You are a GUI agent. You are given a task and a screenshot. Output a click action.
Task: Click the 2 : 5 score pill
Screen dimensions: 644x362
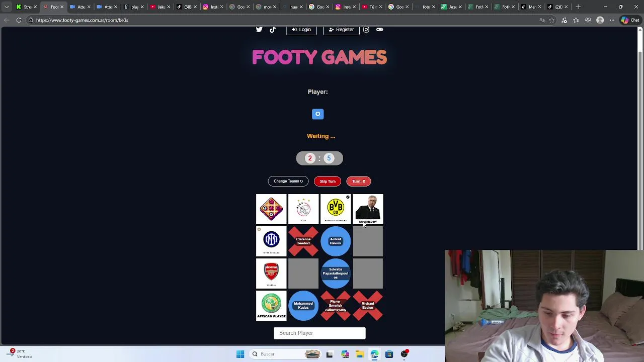pyautogui.click(x=319, y=158)
